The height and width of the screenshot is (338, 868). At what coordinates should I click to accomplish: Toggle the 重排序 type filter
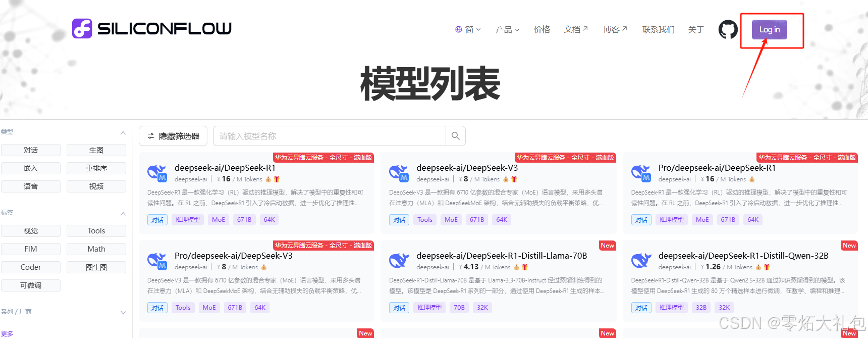(96, 168)
